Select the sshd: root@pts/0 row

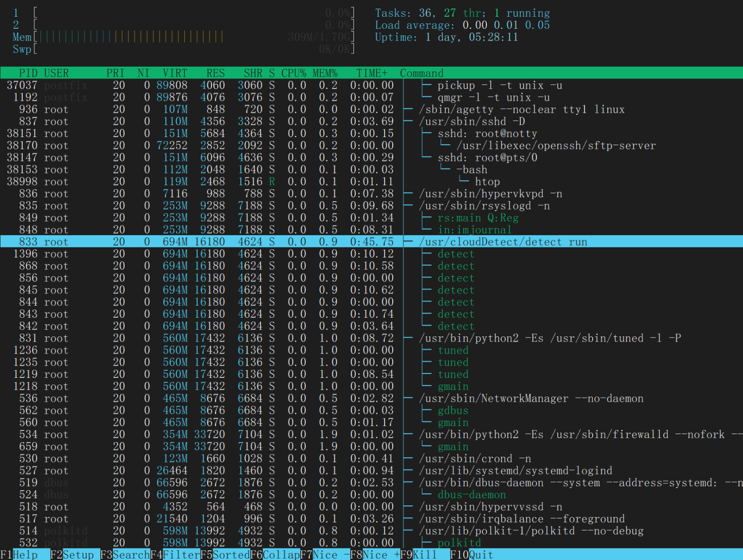click(371, 158)
